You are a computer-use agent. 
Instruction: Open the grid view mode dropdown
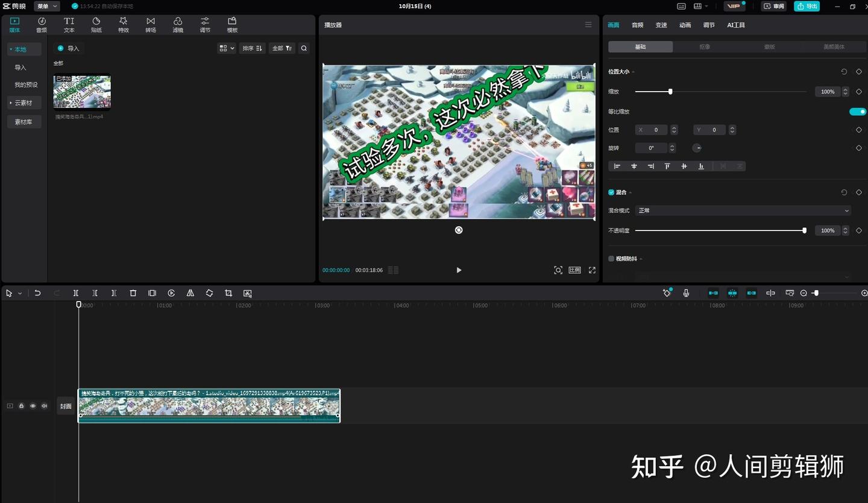[x=227, y=48]
